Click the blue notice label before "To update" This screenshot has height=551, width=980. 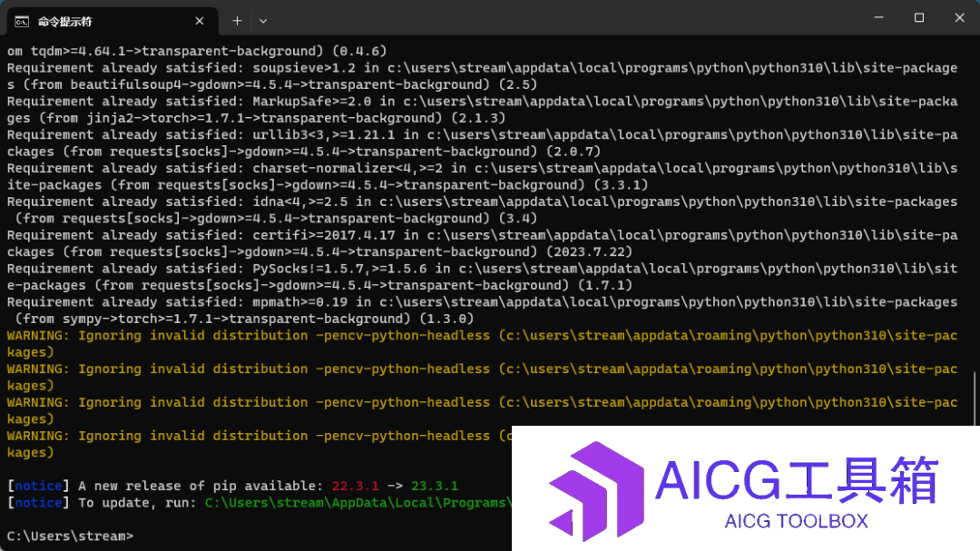click(x=38, y=503)
